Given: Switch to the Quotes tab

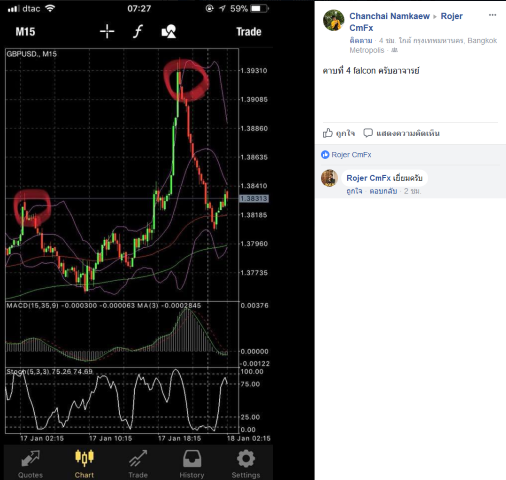Looking at the screenshot, I should [30, 464].
